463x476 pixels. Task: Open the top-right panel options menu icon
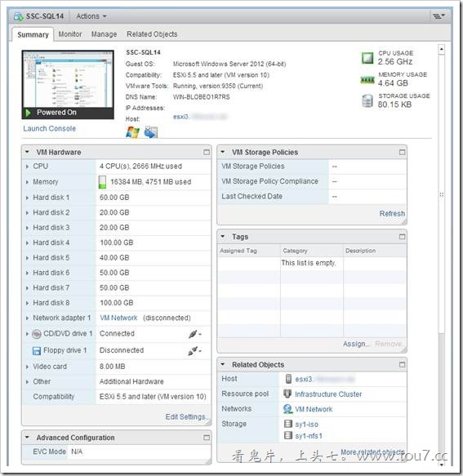click(439, 16)
